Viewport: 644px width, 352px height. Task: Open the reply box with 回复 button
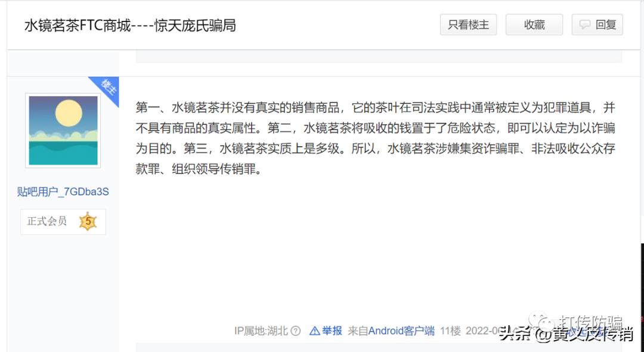597,24
